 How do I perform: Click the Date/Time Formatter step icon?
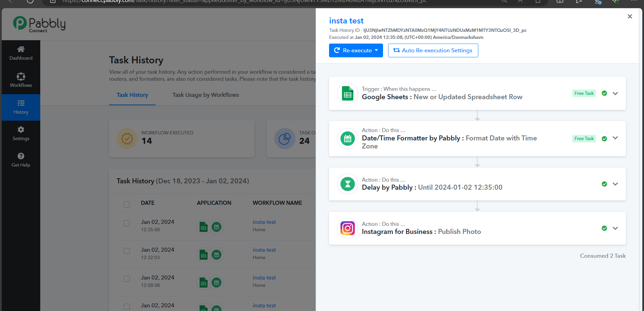[x=347, y=138]
